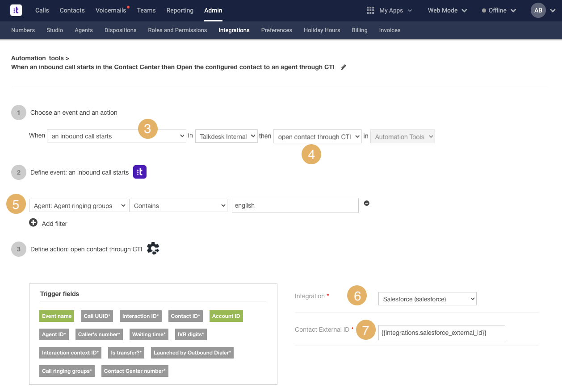The width and height of the screenshot is (562, 392).
Task: Open the 'Agent: Agent ringing groups' filter dropdown
Action: 78,205
